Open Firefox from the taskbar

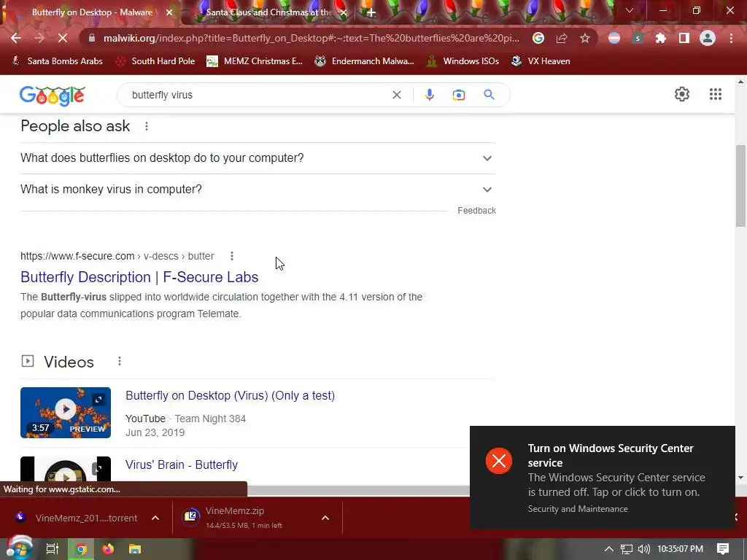pos(108,549)
